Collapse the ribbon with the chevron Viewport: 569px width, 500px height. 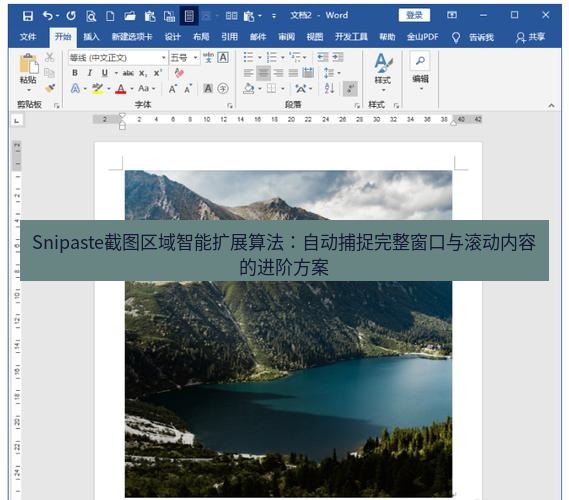pyautogui.click(x=551, y=105)
